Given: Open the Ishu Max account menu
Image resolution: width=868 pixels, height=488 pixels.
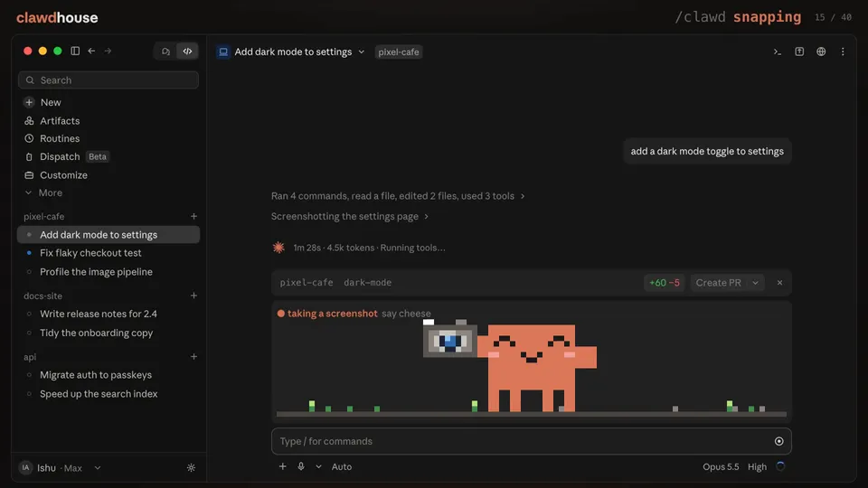Looking at the screenshot, I should point(60,467).
